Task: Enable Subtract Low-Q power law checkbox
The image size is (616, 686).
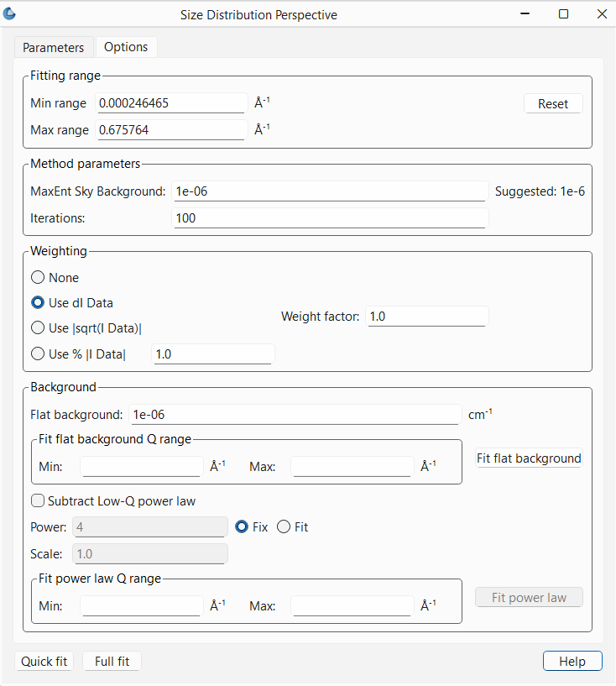Action: click(38, 501)
